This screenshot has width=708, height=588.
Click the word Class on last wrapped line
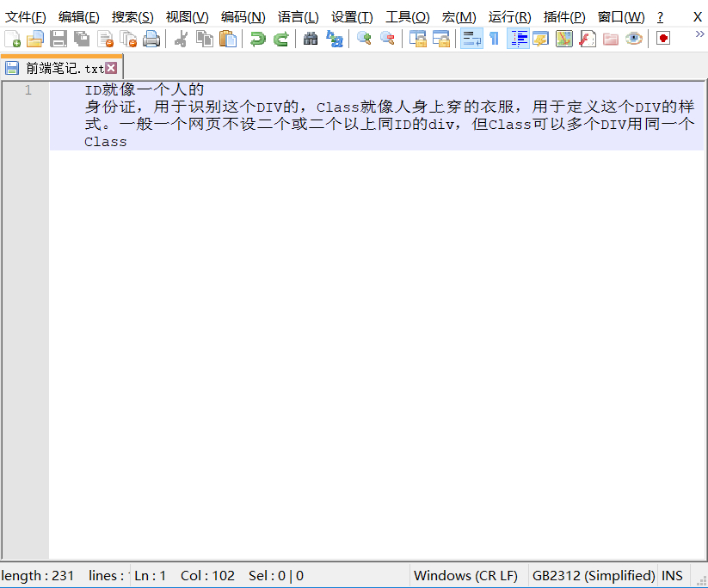point(106,142)
